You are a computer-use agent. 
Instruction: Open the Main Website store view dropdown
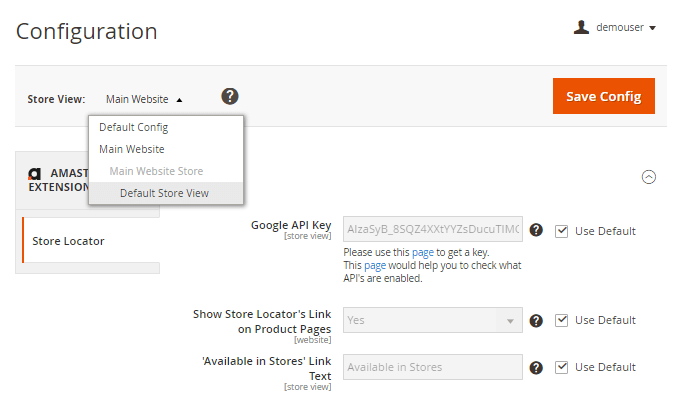(144, 99)
